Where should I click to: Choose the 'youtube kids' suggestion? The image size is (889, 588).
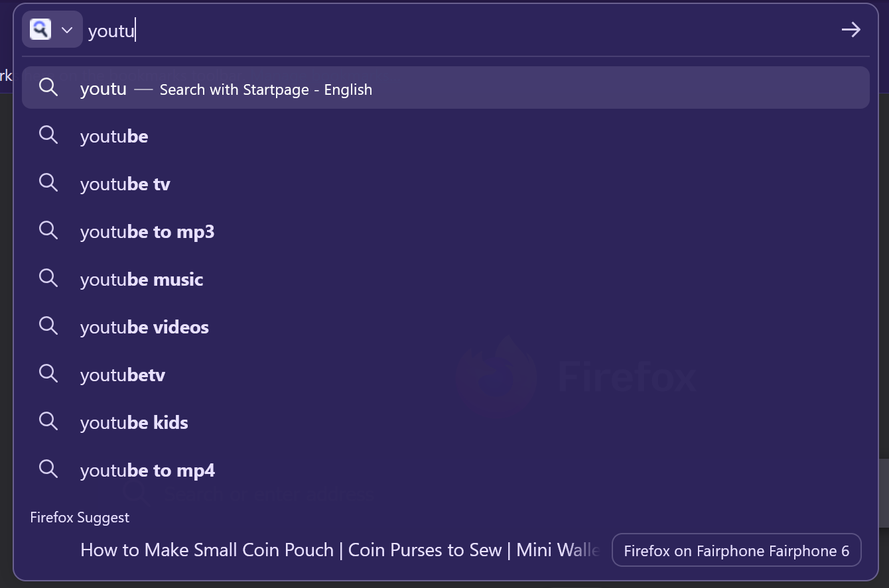tap(134, 423)
